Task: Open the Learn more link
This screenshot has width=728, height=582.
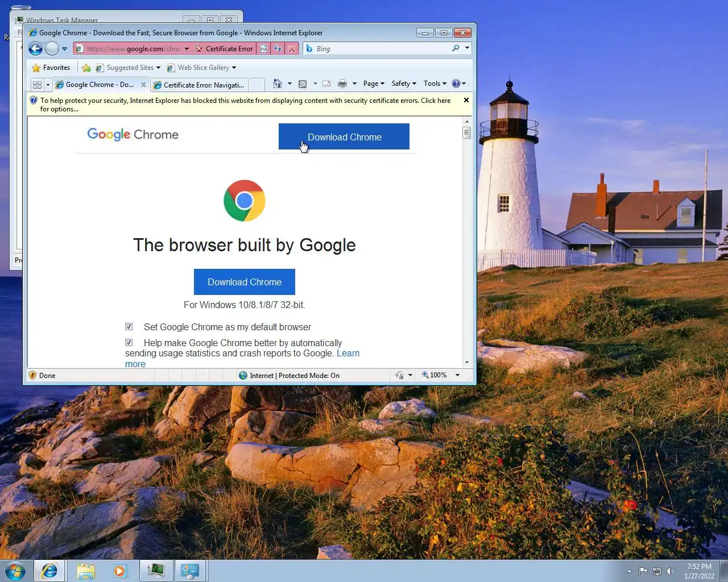Action: point(348,353)
